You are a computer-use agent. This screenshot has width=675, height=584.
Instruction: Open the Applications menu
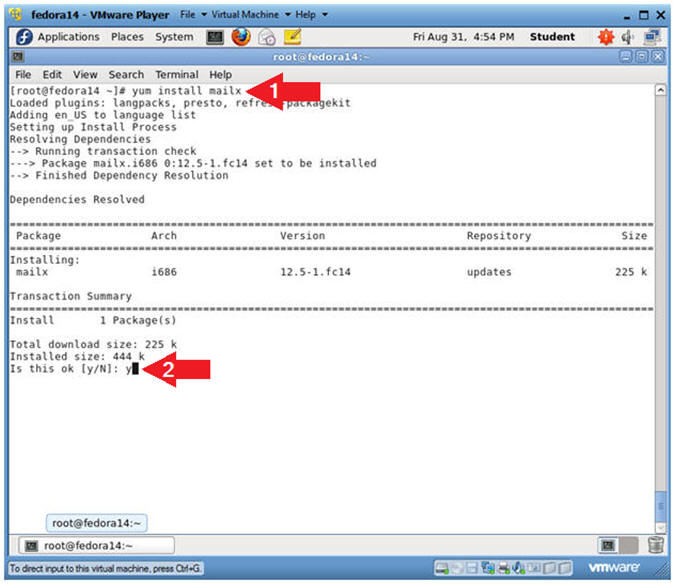68,37
